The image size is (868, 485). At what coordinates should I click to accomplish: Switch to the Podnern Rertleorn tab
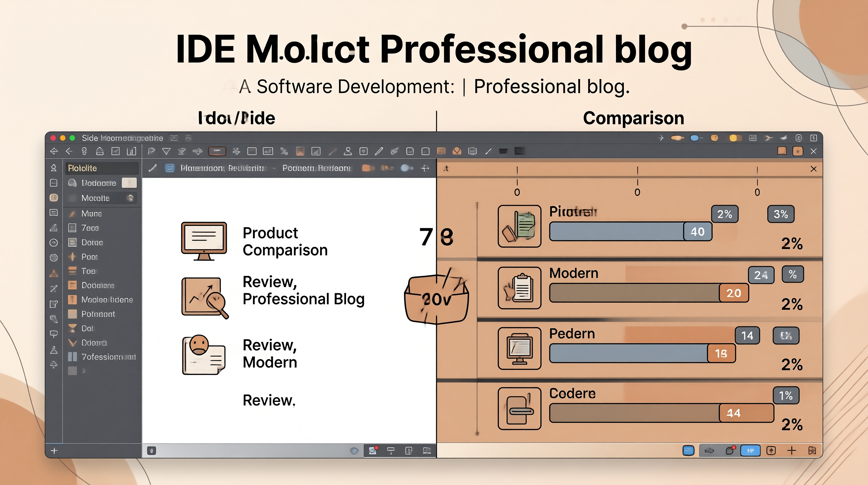pyautogui.click(x=316, y=168)
